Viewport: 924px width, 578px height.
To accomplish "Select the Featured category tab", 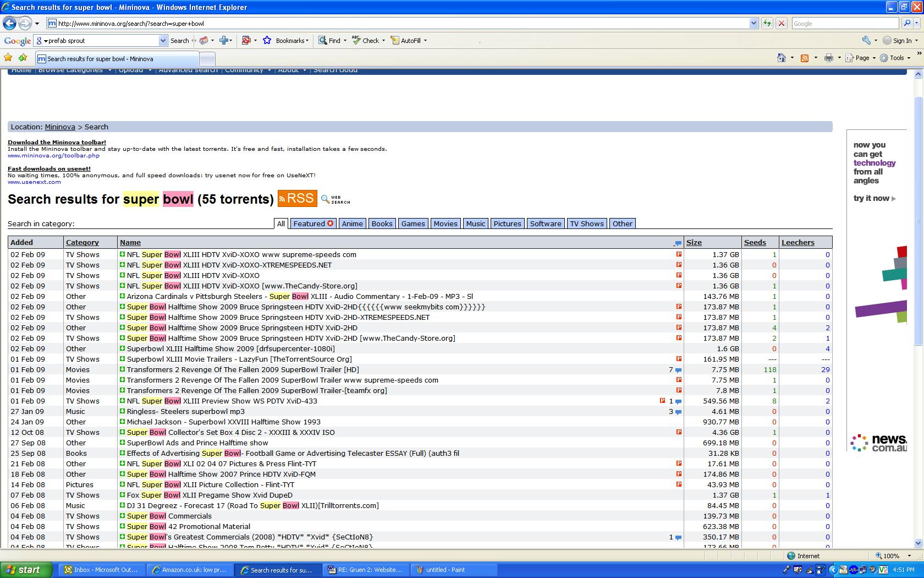I will pyautogui.click(x=313, y=223).
